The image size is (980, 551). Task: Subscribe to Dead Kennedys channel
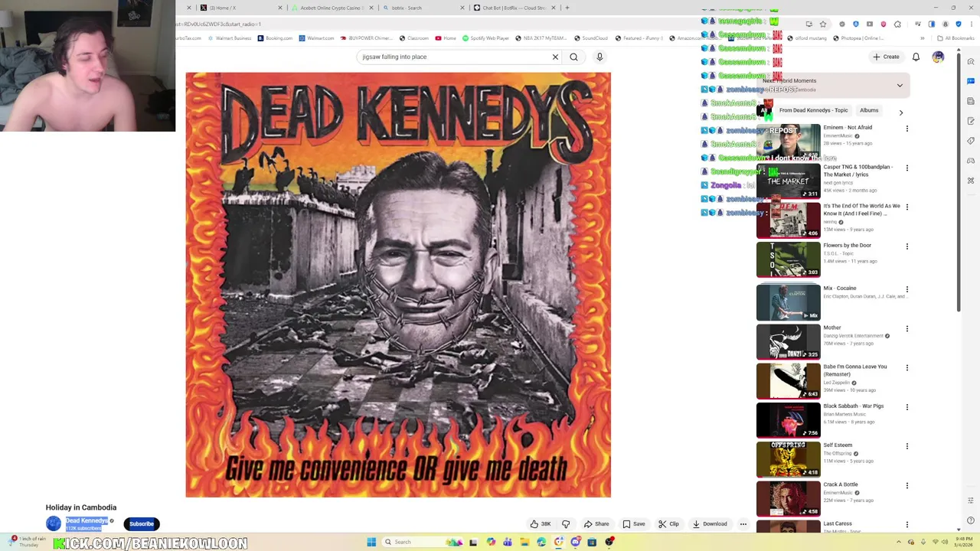142,524
